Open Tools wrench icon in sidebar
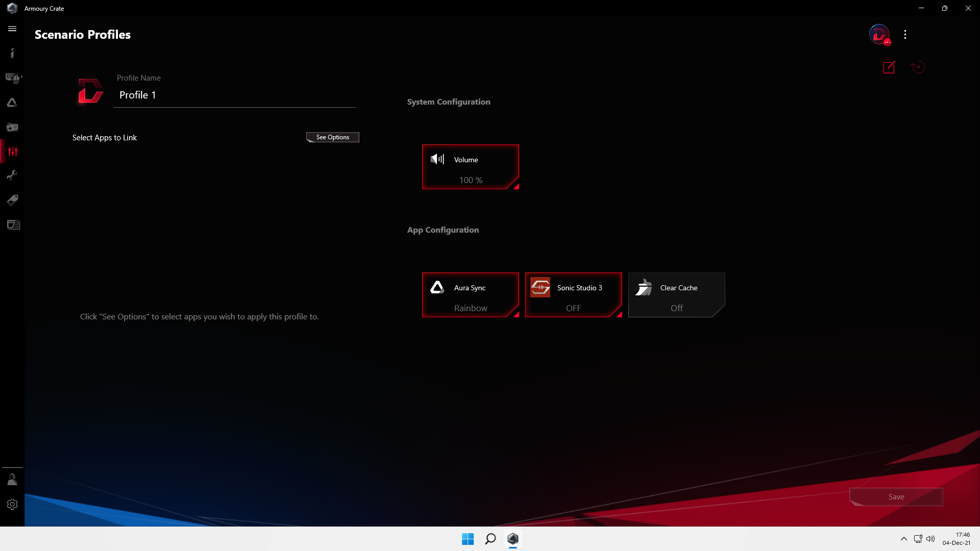This screenshot has height=551, width=980. (12, 176)
